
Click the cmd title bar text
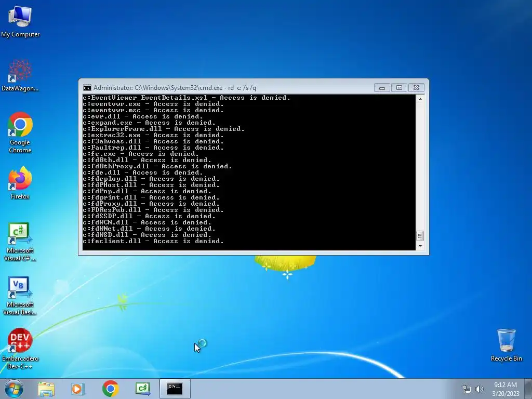tap(175, 88)
